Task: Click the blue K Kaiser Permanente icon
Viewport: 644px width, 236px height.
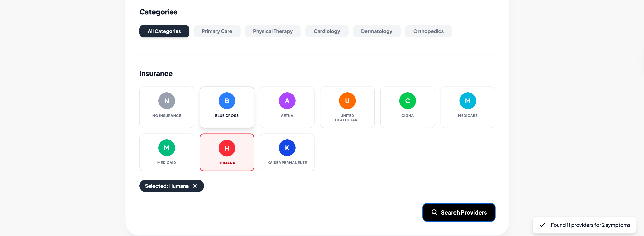Action: pyautogui.click(x=287, y=148)
